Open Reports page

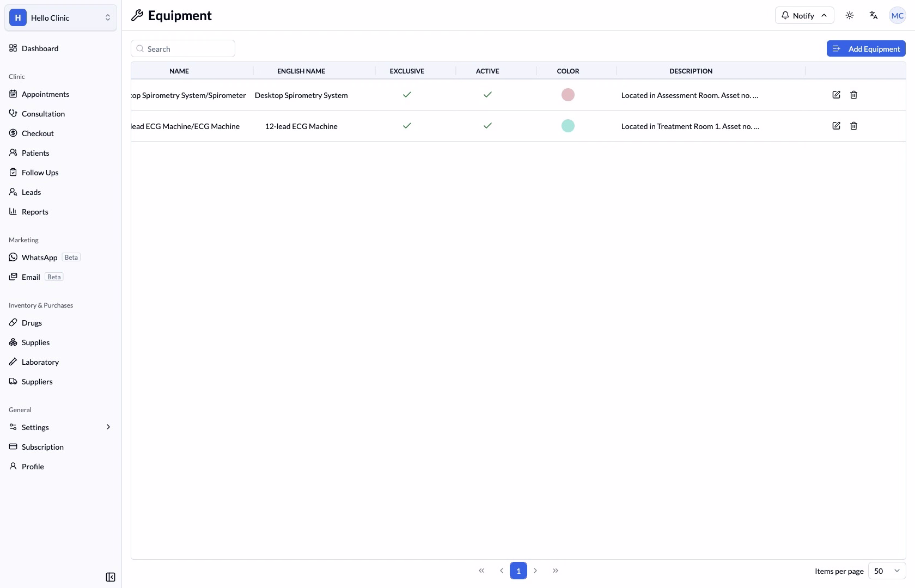point(60,212)
